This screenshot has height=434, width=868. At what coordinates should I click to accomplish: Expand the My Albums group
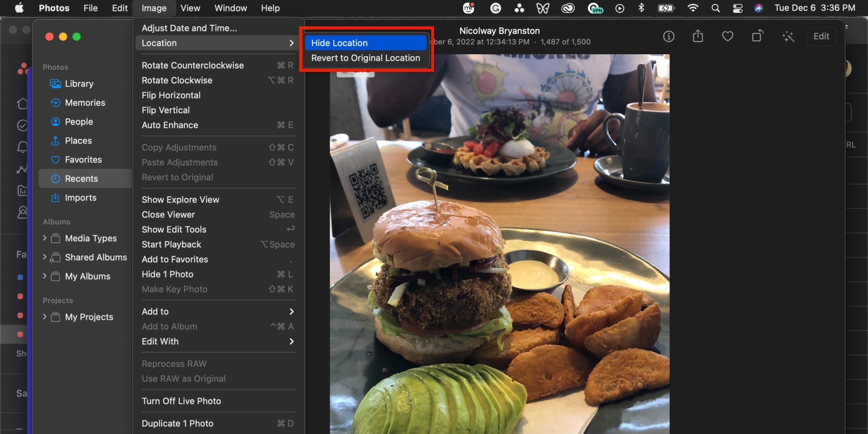44,276
